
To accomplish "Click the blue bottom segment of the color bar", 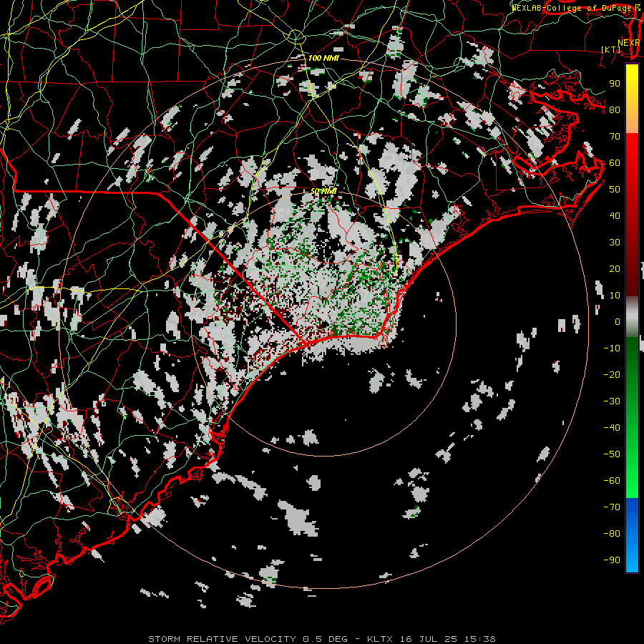I will [x=632, y=535].
